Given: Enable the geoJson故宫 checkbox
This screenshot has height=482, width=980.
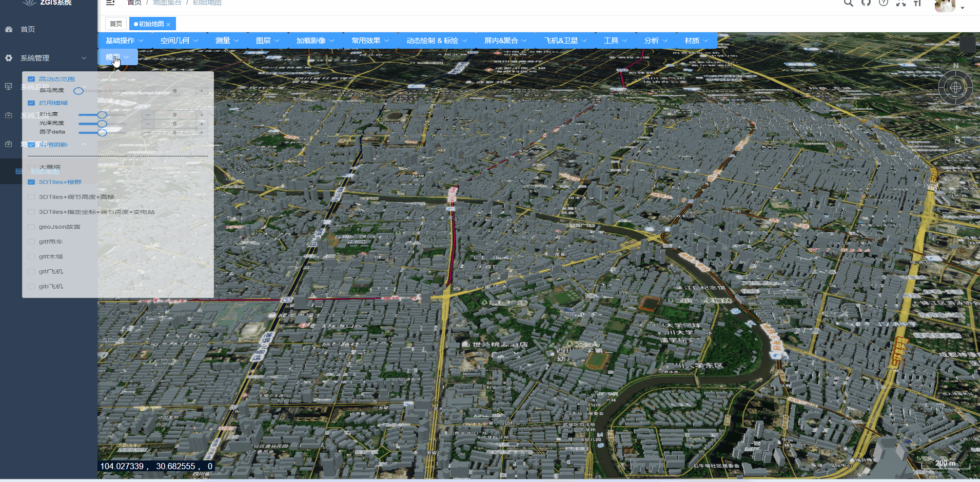Looking at the screenshot, I should pos(31,227).
